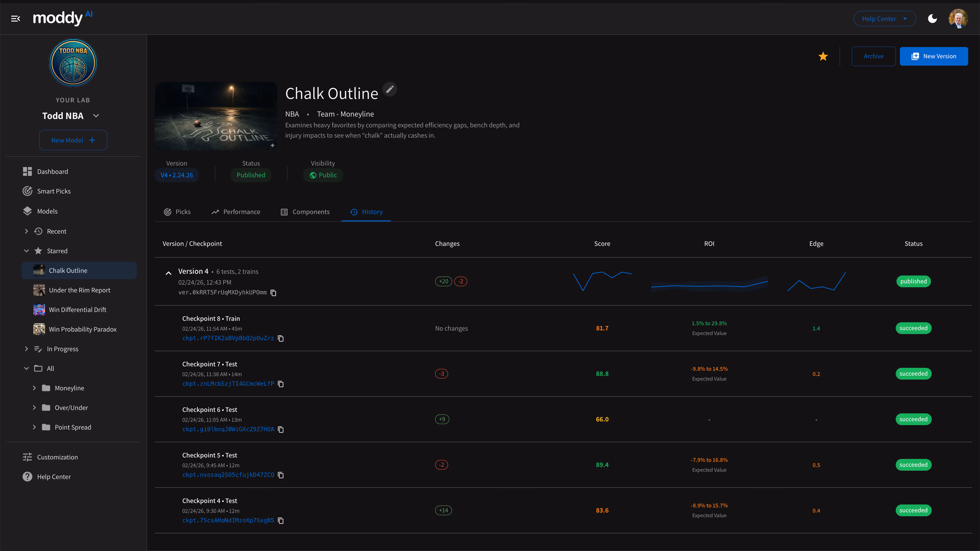Open the Todd NBA lab dropdown
Viewport: 980px width, 551px height.
[x=96, y=116]
